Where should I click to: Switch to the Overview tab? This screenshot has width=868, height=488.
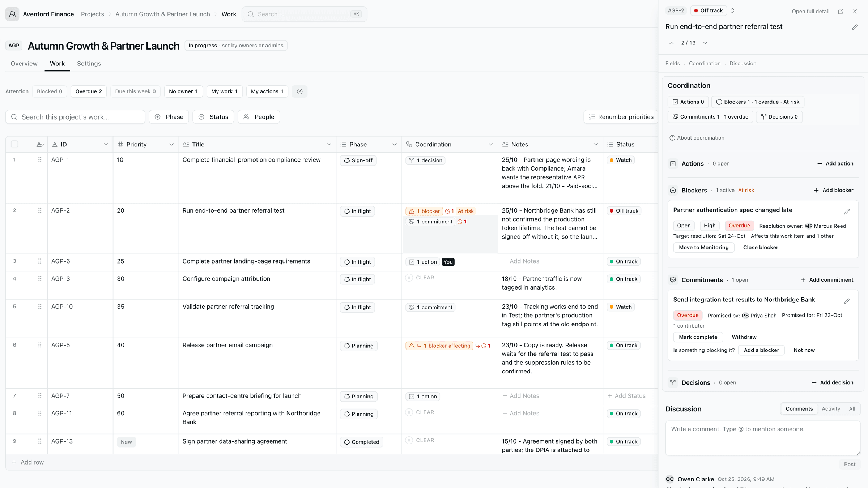24,64
